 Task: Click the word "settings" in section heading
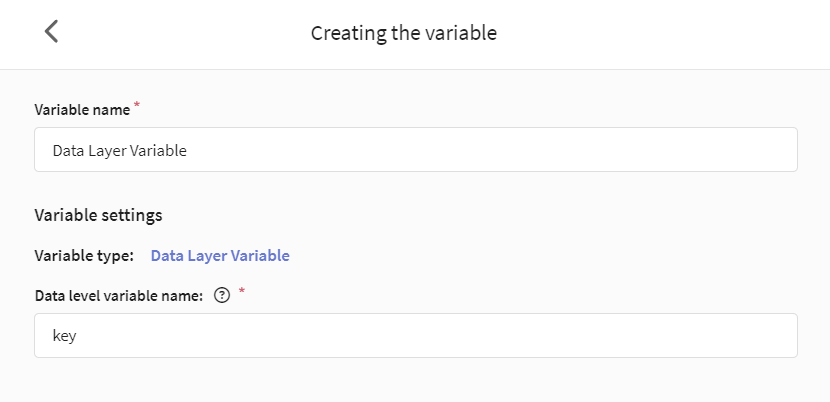point(130,216)
